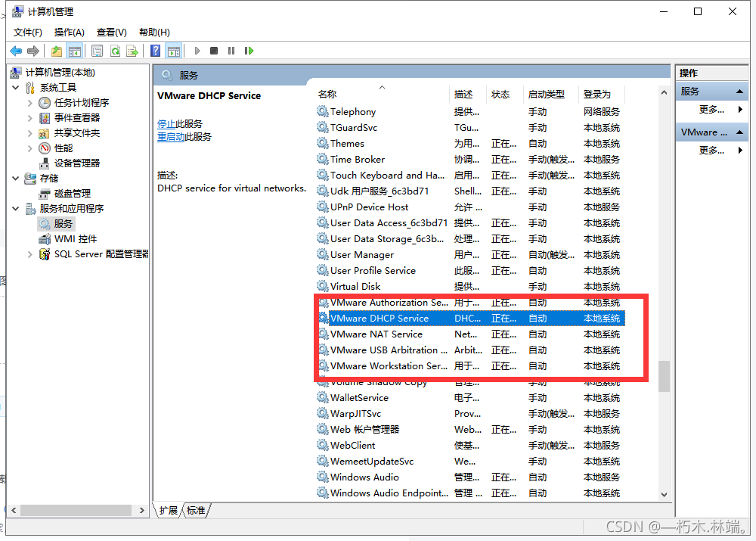Toggle the Show/Hide Console Tree icon

click(x=75, y=51)
